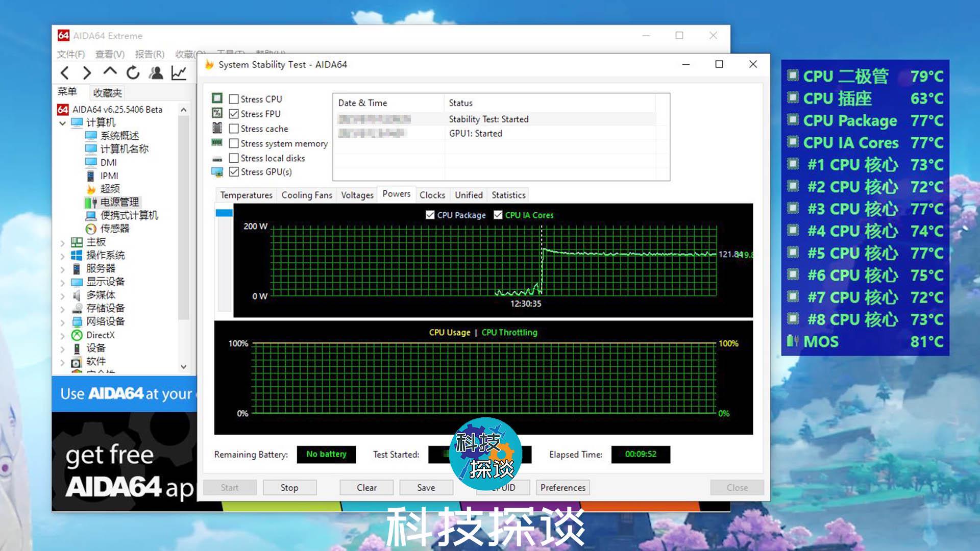
Task: Enable Stress CPU checkbox
Action: tap(234, 99)
